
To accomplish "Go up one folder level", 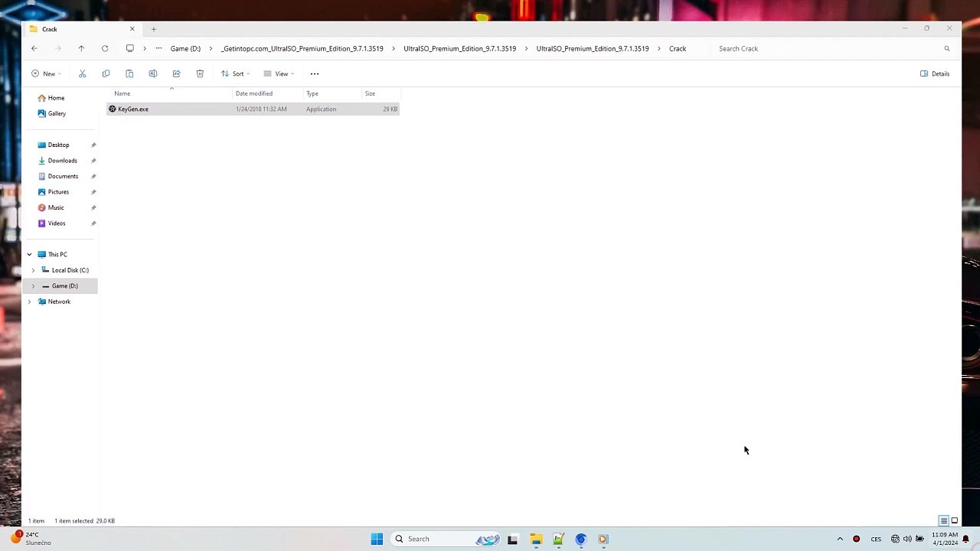I will tap(81, 48).
